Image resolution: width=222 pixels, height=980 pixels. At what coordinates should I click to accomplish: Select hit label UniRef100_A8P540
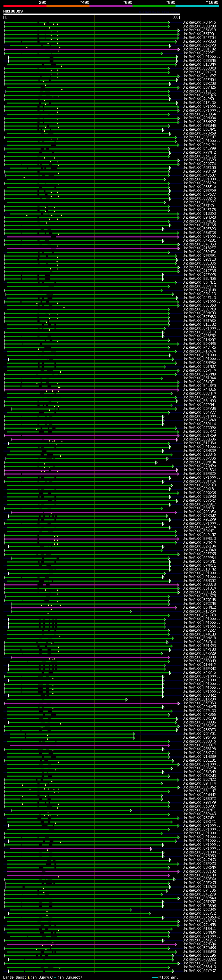click(x=199, y=898)
